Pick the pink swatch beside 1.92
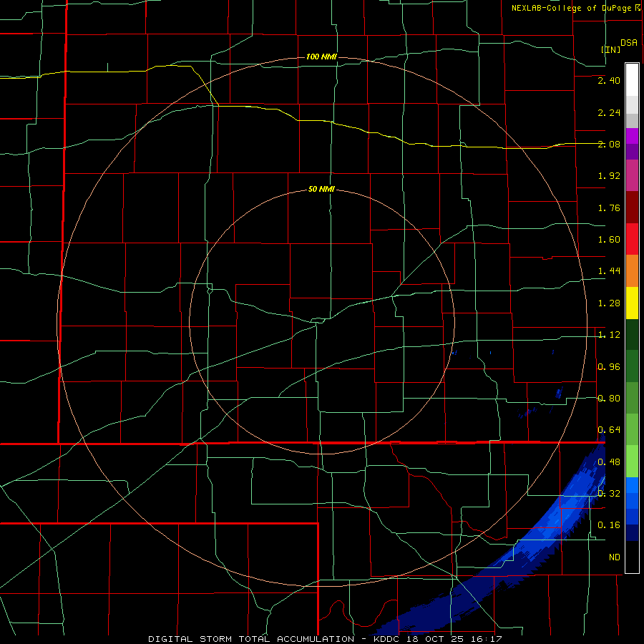 (632, 176)
